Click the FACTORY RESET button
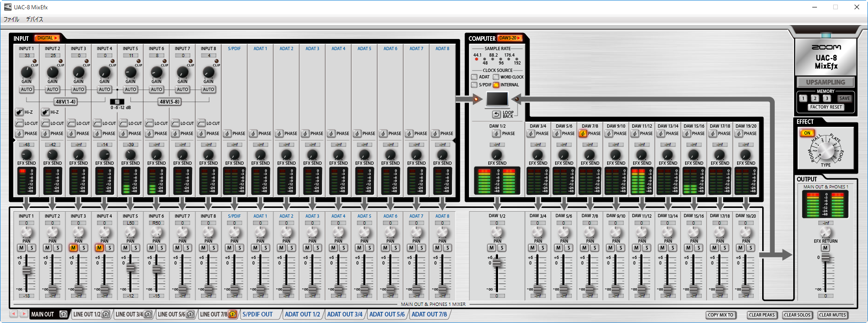 826,107
